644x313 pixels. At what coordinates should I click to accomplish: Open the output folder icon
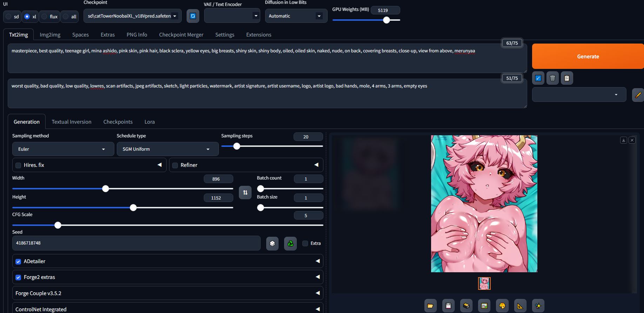(x=430, y=306)
